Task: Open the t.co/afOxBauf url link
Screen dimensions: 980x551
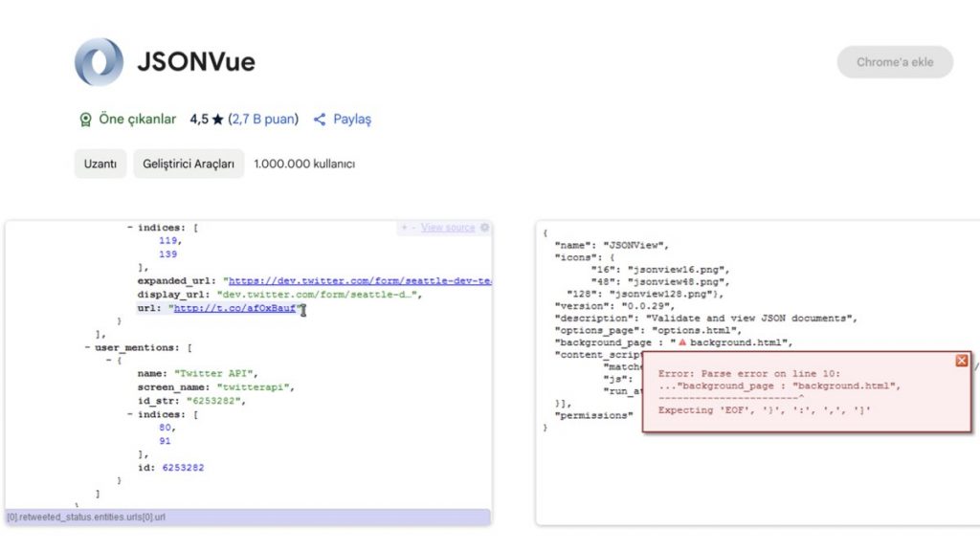Action: click(x=234, y=308)
